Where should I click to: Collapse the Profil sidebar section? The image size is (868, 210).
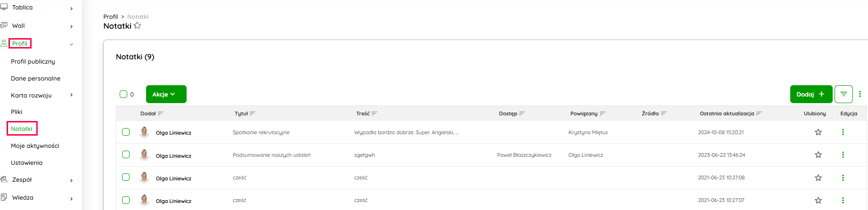(x=72, y=44)
